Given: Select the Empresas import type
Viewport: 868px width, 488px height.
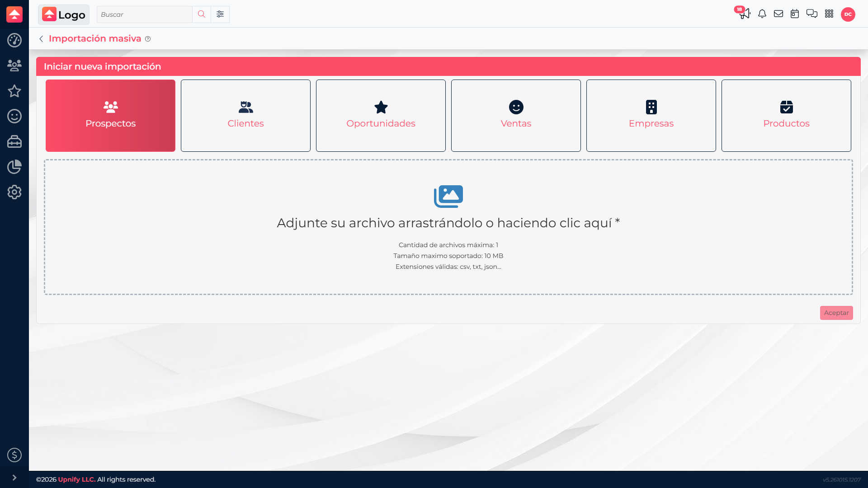Looking at the screenshot, I should (x=651, y=116).
